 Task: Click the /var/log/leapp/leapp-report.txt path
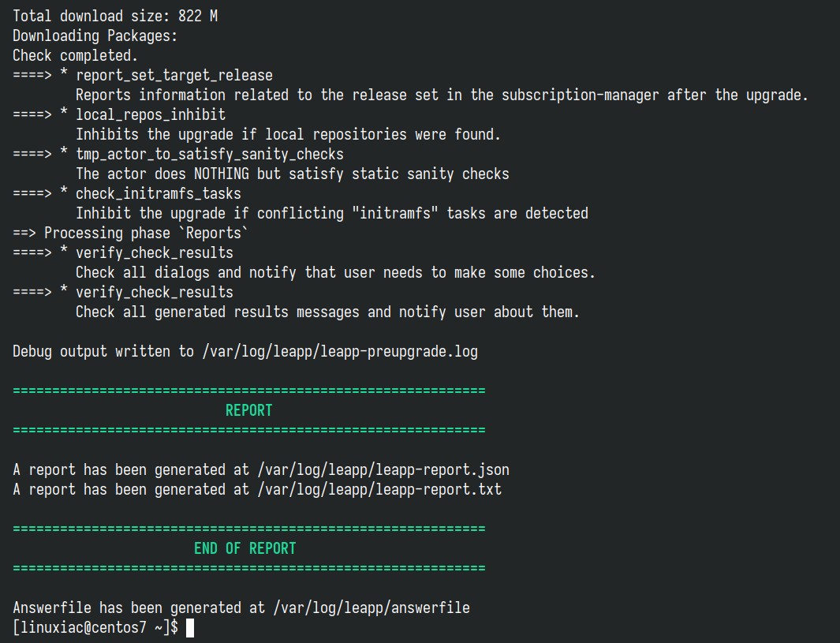point(380,490)
